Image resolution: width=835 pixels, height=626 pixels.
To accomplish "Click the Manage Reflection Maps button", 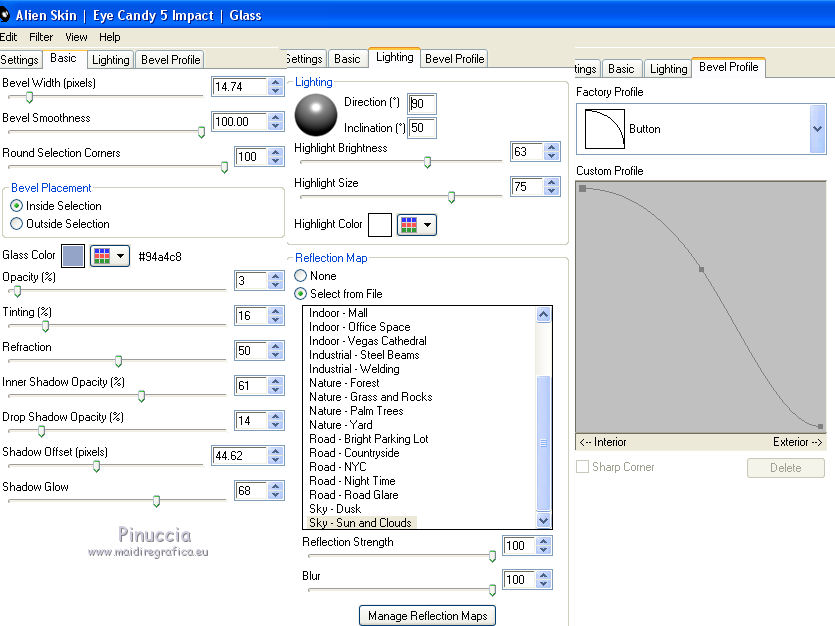I will tap(427, 615).
